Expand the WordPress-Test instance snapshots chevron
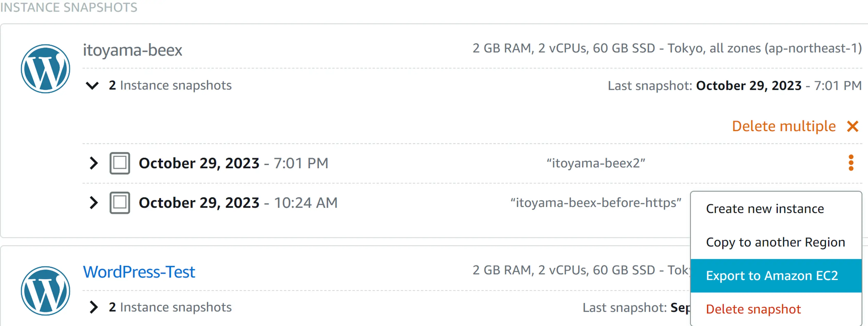 94,307
